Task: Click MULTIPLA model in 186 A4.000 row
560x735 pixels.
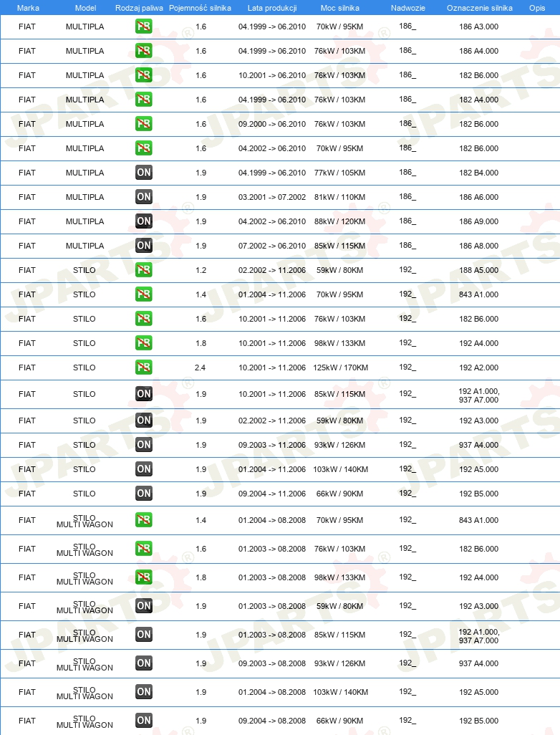Action: (x=85, y=51)
